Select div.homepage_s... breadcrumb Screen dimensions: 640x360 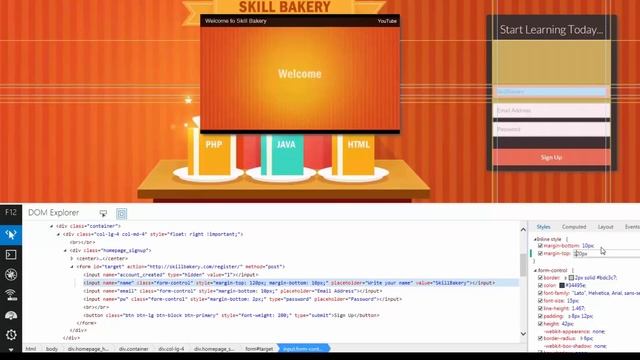tap(214, 349)
